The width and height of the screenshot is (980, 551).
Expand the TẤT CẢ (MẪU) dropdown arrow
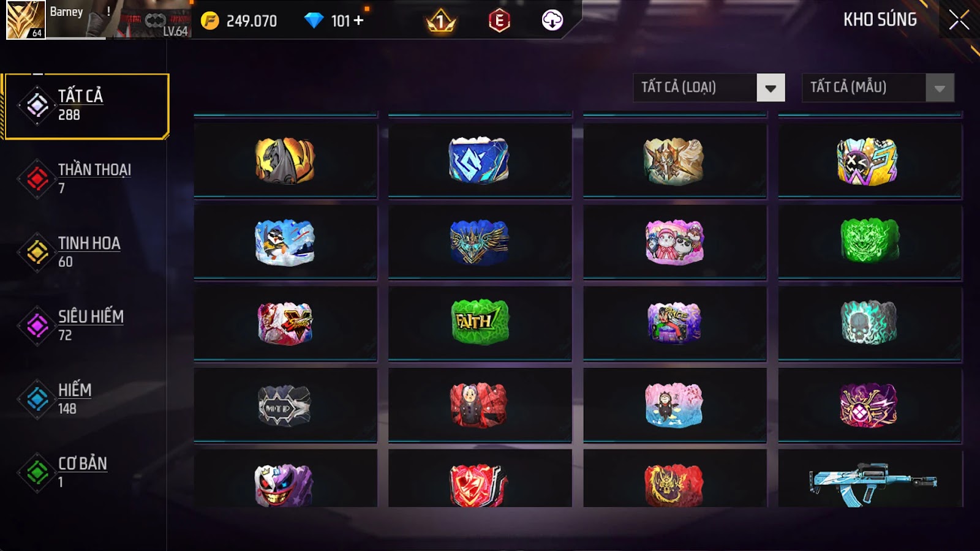(940, 88)
